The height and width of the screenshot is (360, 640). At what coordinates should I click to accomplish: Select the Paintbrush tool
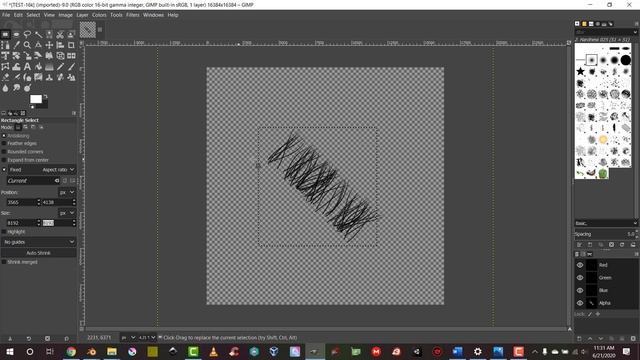71,67
